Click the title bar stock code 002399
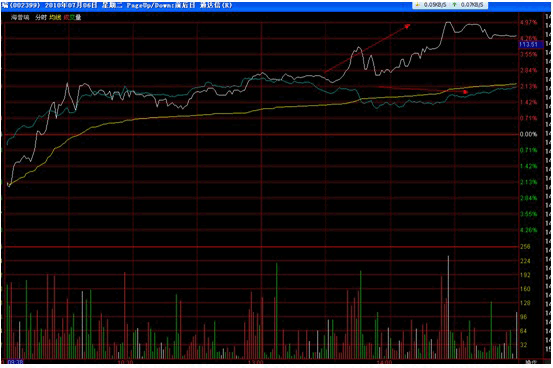The height and width of the screenshot is (368, 553). click(24, 6)
